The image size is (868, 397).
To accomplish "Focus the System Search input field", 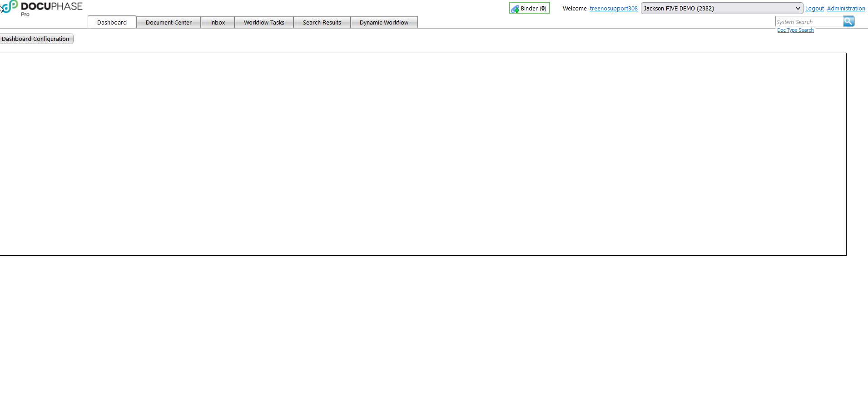I will click(x=809, y=22).
